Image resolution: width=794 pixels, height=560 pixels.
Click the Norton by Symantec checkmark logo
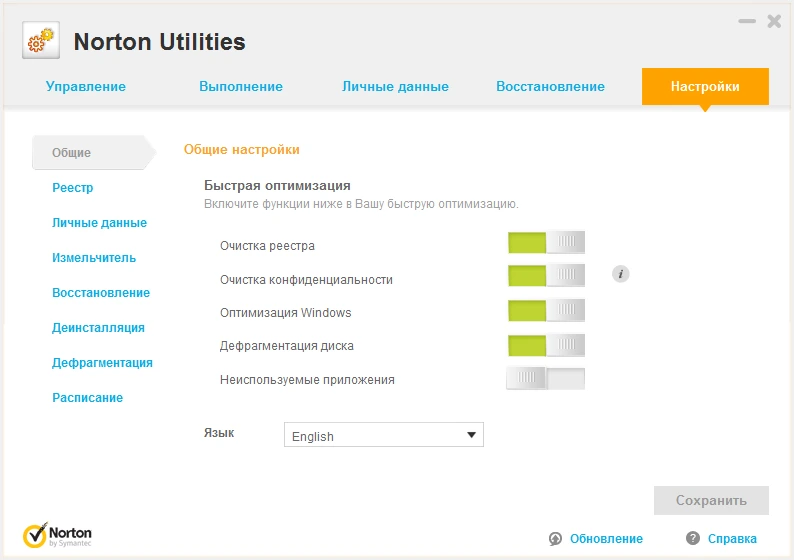click(x=57, y=536)
